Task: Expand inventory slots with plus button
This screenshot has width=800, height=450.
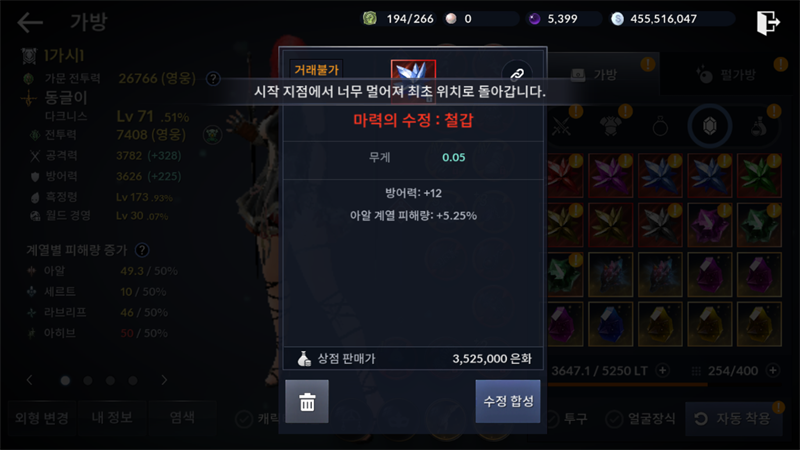Action: [x=772, y=370]
